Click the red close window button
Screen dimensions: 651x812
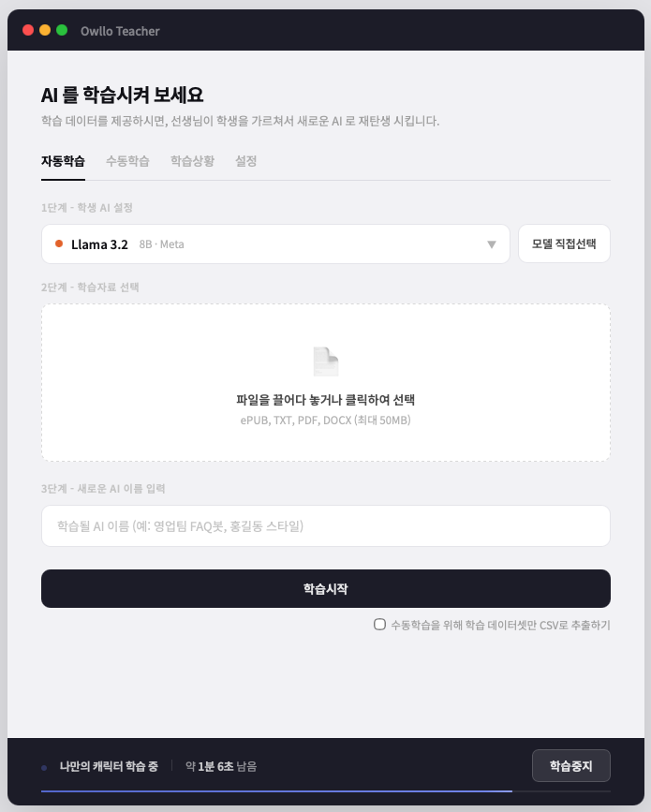click(x=28, y=31)
